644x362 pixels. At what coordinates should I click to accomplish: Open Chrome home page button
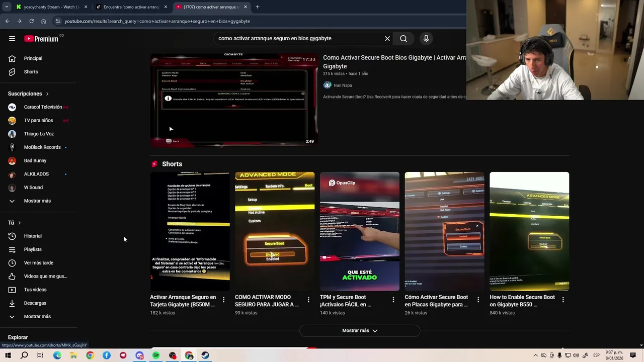[x=43, y=21]
